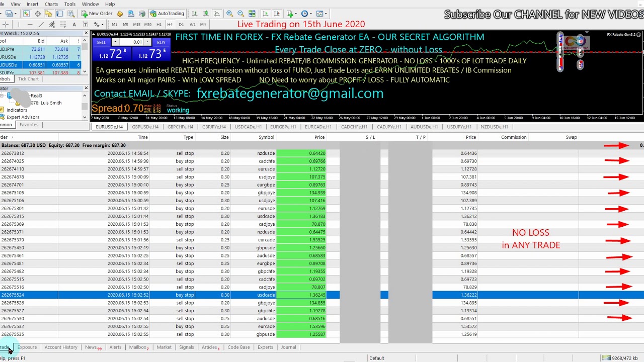Screen dimensions: 644x362
Task: Select Expert Advisors in Navigator
Action: coord(23,117)
